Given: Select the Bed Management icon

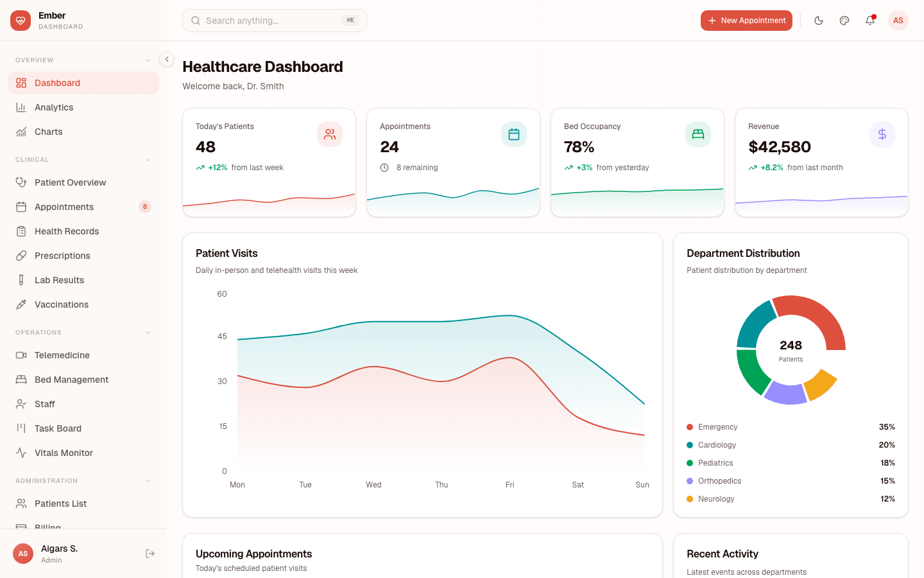Looking at the screenshot, I should click(x=21, y=380).
